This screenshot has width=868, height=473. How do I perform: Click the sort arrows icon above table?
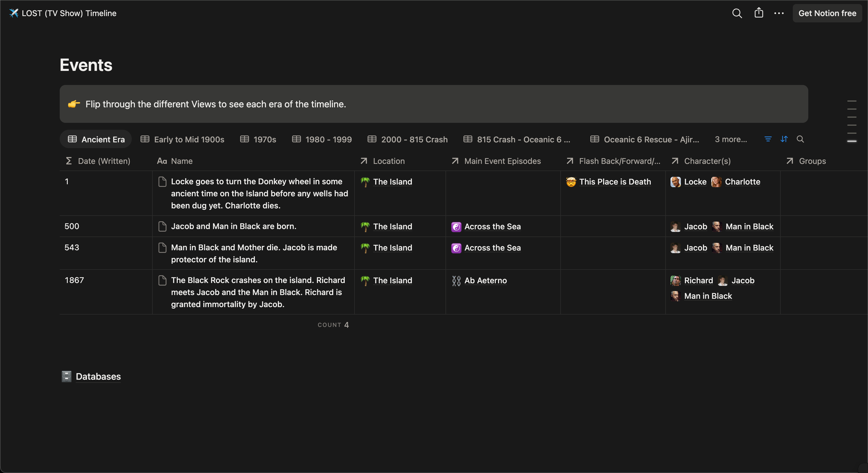(x=784, y=139)
